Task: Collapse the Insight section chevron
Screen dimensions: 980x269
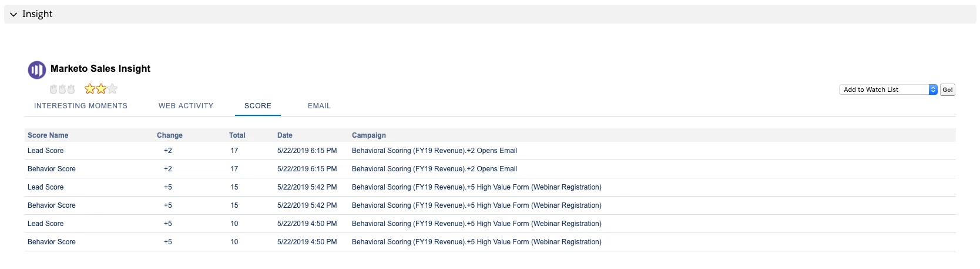Action: click(14, 14)
